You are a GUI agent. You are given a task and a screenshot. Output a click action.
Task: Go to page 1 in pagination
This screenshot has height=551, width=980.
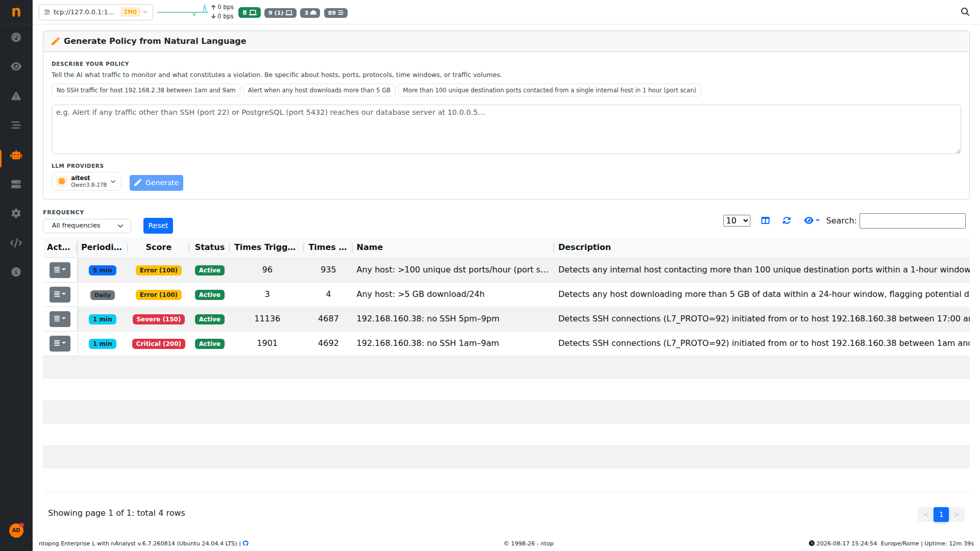(x=941, y=514)
